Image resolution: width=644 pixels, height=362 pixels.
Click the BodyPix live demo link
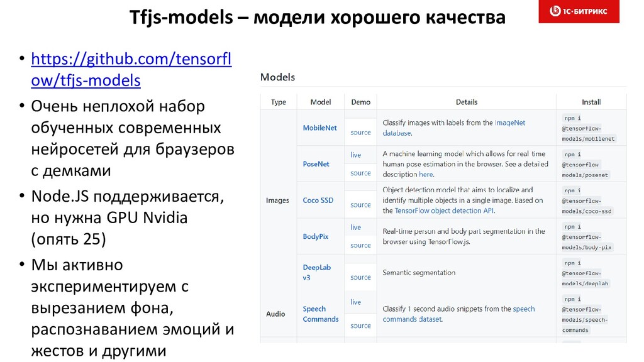point(356,227)
